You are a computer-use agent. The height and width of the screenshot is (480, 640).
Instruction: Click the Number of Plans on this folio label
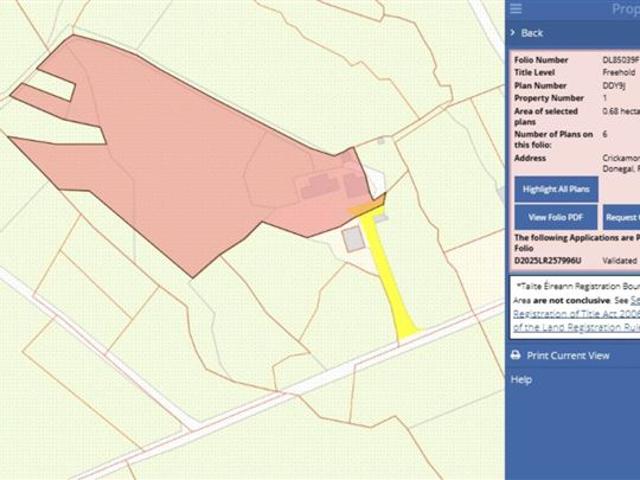[553, 139]
